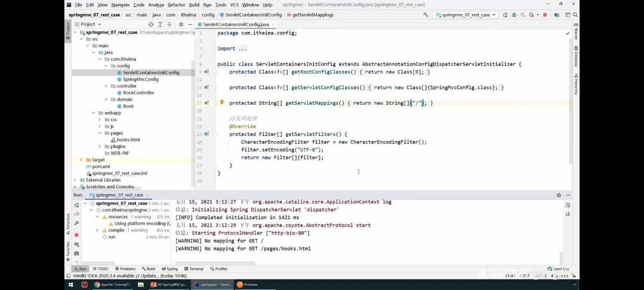The image size is (644, 290).
Task: Open the Spring tool window button
Action: (170, 269)
